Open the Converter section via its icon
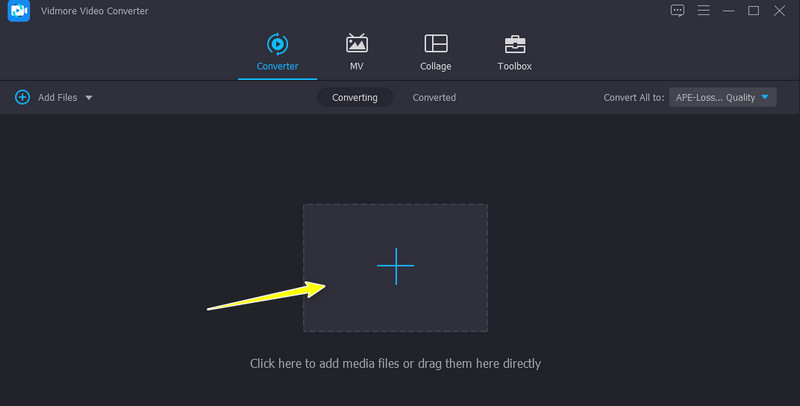Viewport: 800px width, 406px height. 277,44
